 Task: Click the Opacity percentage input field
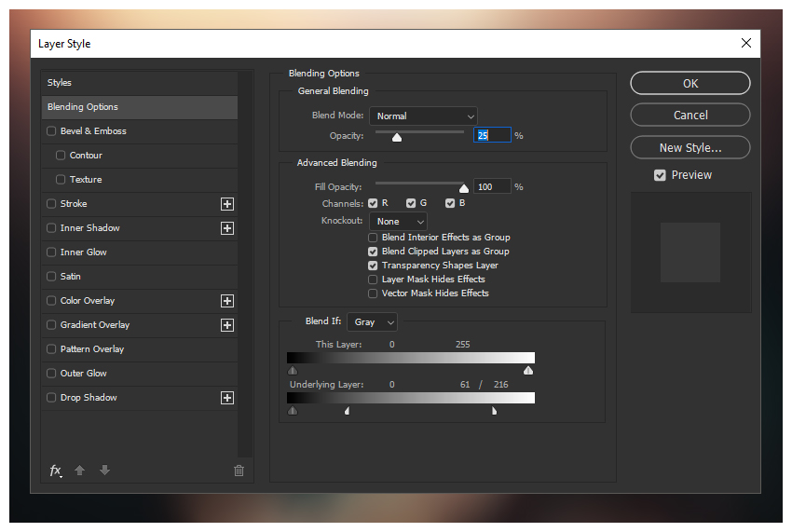[x=492, y=135]
